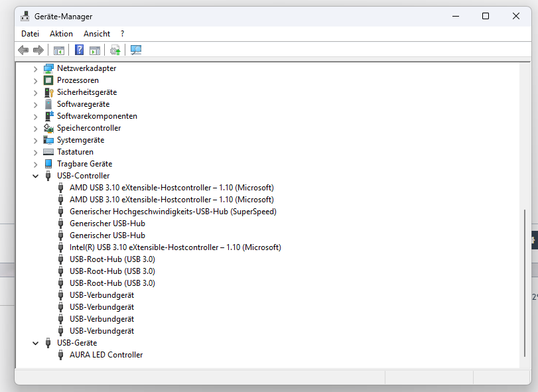Click the Back arrow toolbar icon
The height and width of the screenshot is (392, 538).
pos(23,50)
